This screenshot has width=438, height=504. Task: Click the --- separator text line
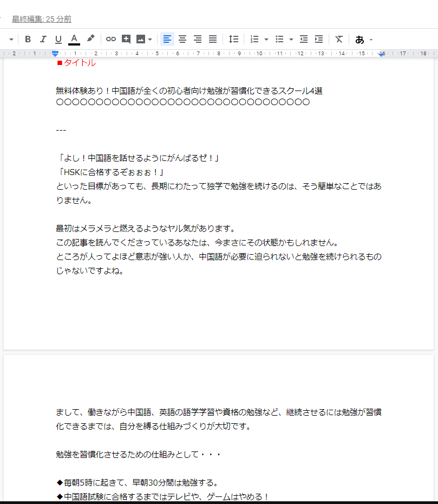pos(61,130)
